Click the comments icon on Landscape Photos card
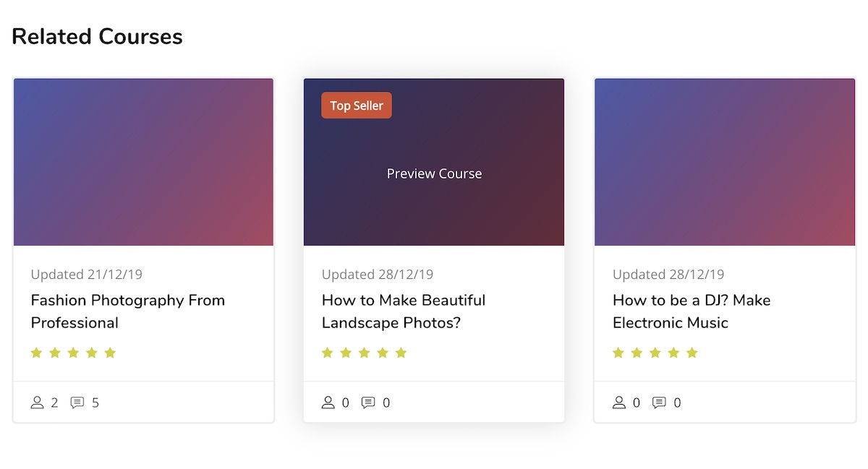 click(x=368, y=403)
